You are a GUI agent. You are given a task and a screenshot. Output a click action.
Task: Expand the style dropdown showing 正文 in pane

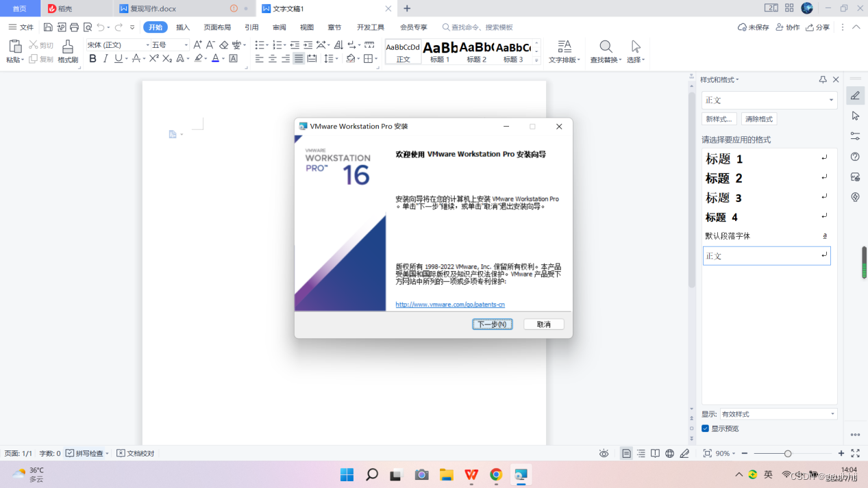click(x=831, y=100)
